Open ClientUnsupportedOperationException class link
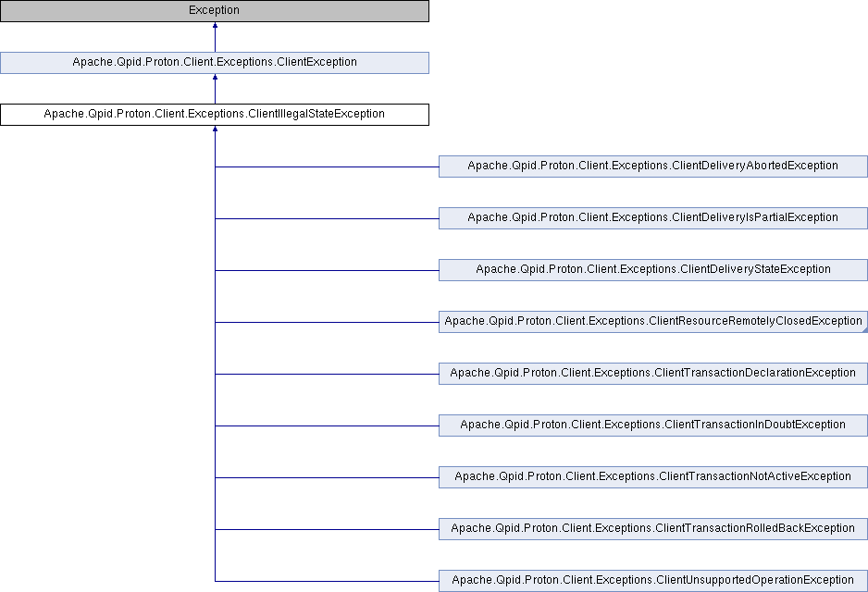868x592 pixels. [652, 581]
